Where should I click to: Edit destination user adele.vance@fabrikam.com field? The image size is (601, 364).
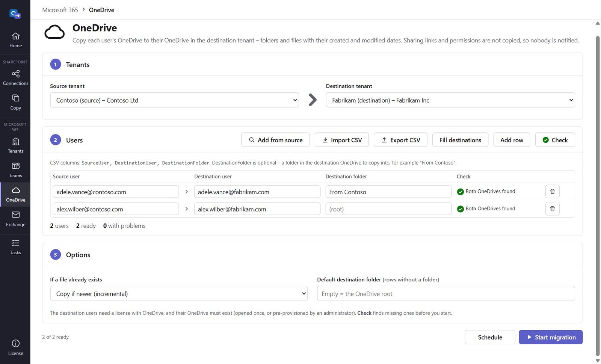(x=257, y=192)
